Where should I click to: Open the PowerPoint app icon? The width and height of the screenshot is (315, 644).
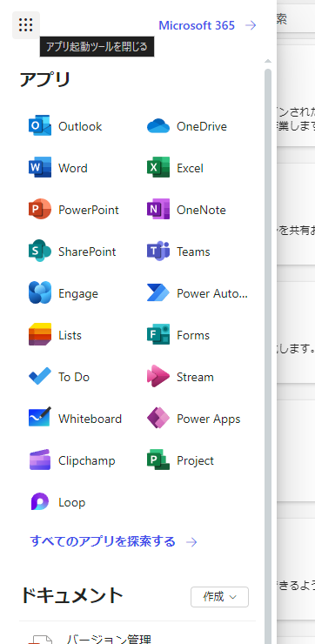[x=40, y=210]
